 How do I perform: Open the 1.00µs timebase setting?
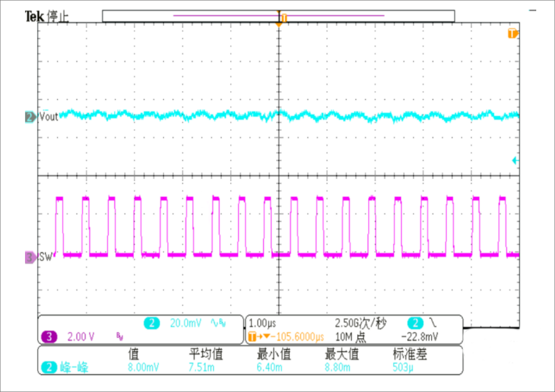(262, 323)
